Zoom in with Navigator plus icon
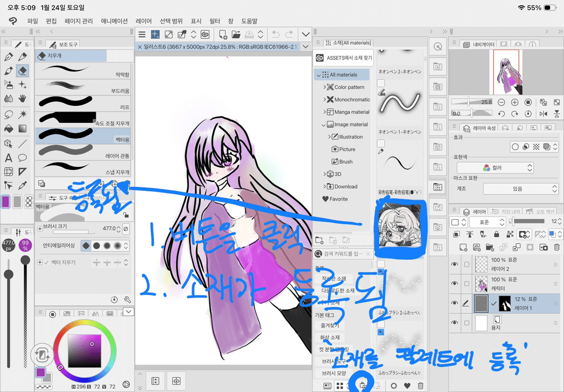 515,102
